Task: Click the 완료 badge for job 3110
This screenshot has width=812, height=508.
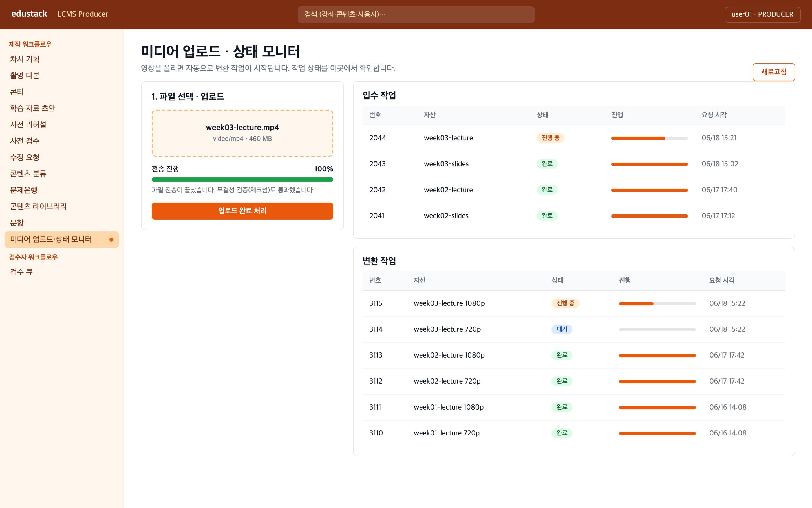Action: (562, 433)
